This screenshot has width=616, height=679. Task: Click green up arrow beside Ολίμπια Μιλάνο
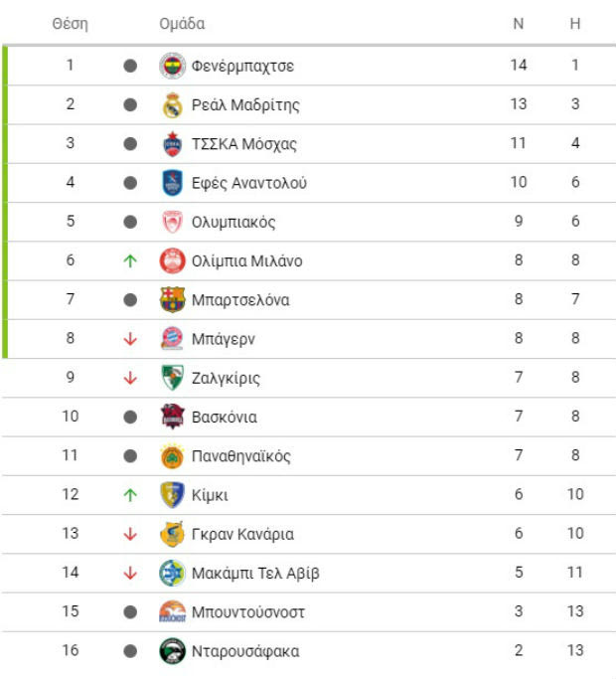(x=130, y=260)
